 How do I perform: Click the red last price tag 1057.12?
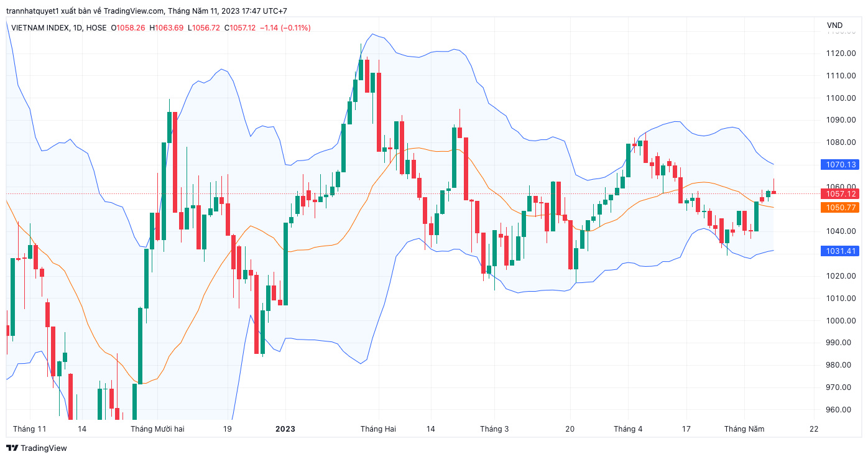(839, 194)
